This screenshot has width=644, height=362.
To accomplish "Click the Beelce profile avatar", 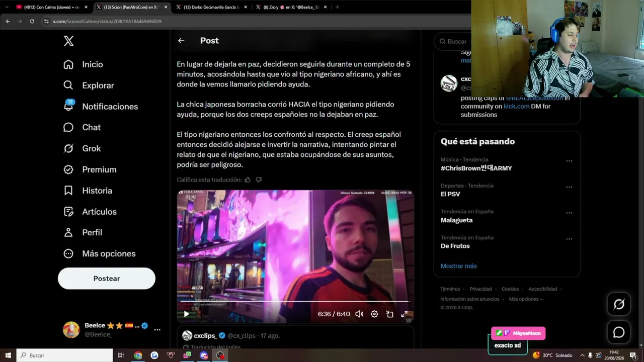I will 71,330.
